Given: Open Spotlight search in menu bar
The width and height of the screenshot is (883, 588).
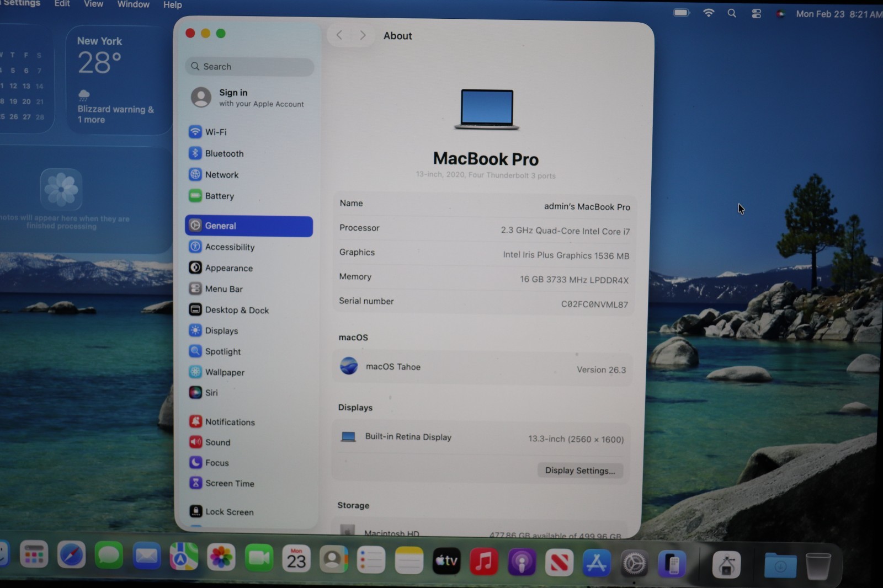Looking at the screenshot, I should coord(732,13).
